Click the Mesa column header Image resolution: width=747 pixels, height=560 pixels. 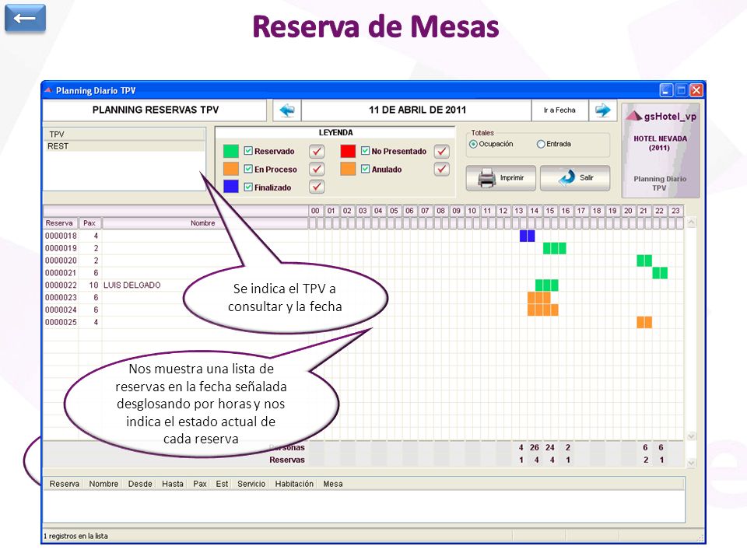tap(332, 484)
